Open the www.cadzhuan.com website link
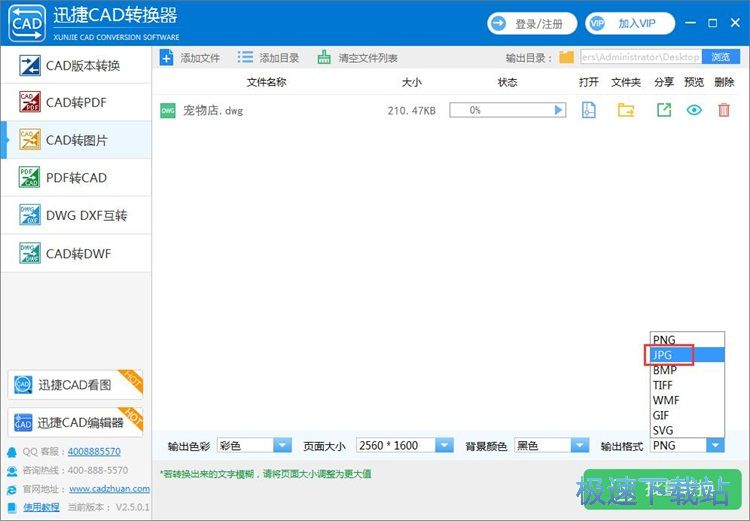This screenshot has width=750, height=521. [110, 488]
